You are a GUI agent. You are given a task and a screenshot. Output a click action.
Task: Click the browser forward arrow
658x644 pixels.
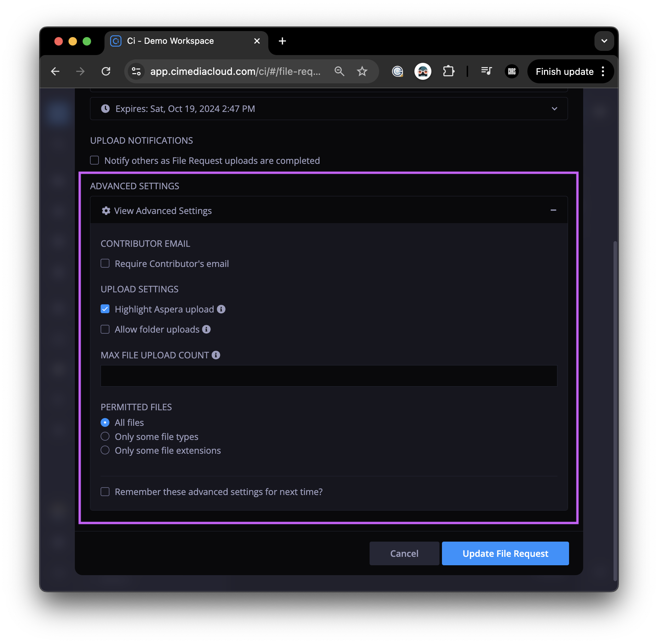pyautogui.click(x=80, y=71)
